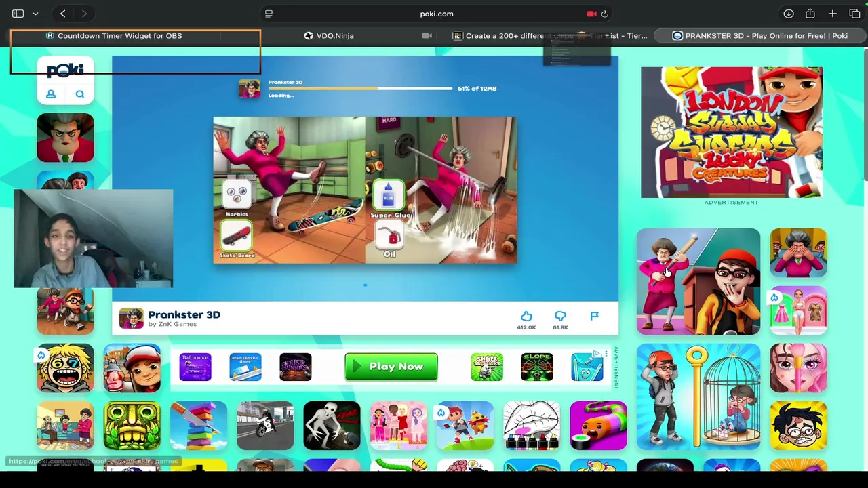Open the running boy game in sidebar
Viewport: 868px width, 488px height.
point(65,311)
